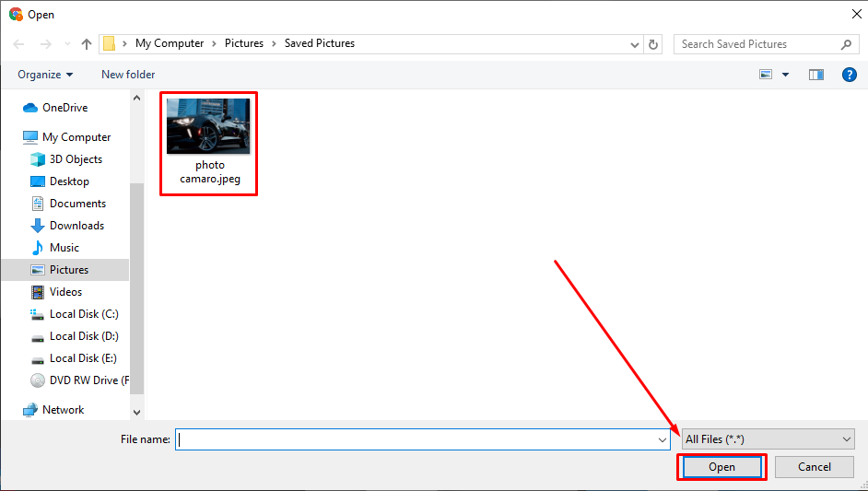Click the search magnifier icon
The height and width of the screenshot is (491, 868).
(x=847, y=44)
